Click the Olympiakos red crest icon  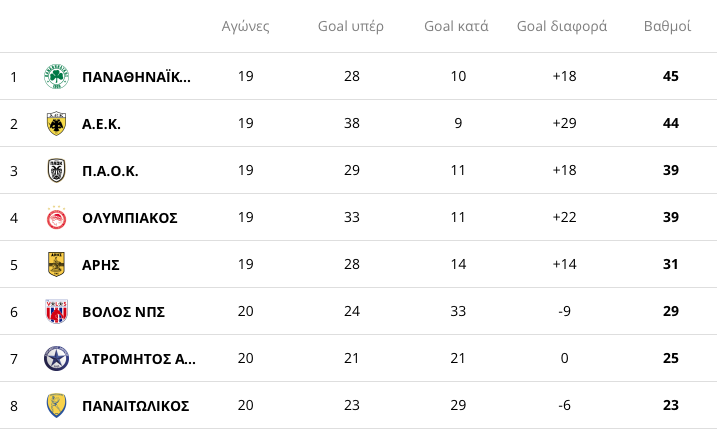point(56,218)
